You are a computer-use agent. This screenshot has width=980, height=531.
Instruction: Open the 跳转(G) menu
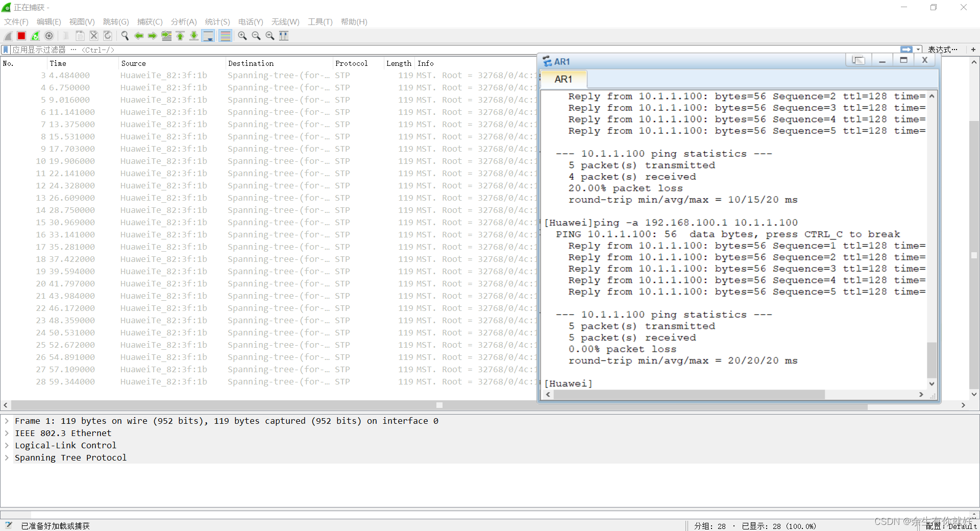tap(116, 22)
